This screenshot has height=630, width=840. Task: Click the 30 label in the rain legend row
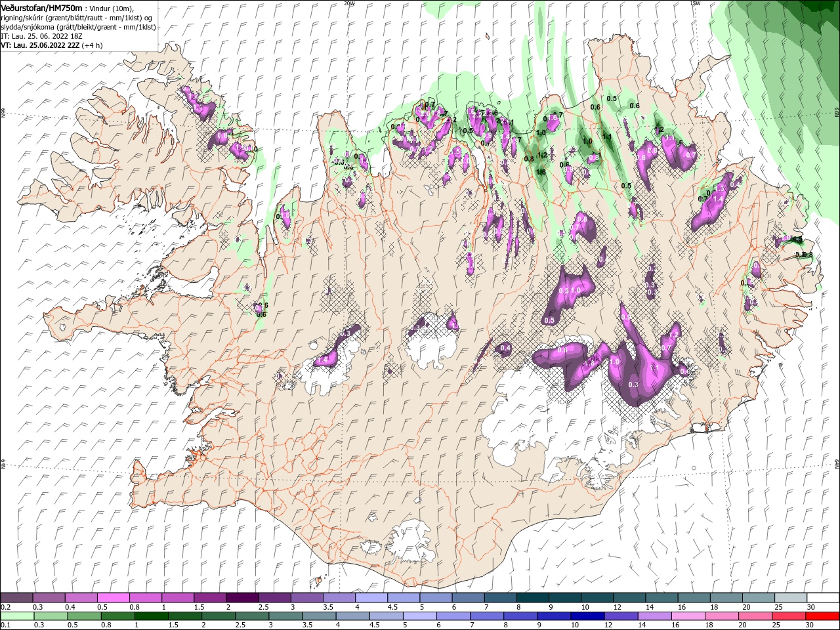tap(811, 625)
